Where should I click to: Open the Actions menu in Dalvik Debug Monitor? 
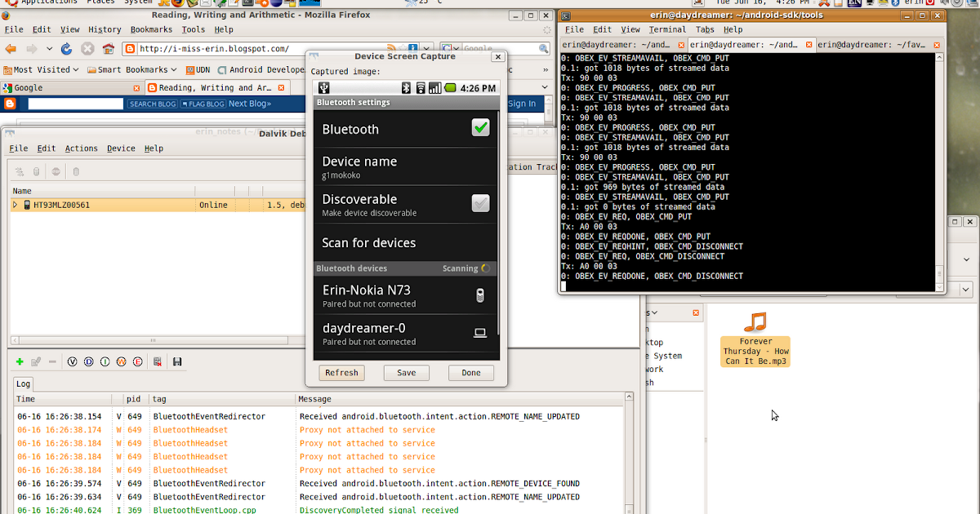point(82,148)
